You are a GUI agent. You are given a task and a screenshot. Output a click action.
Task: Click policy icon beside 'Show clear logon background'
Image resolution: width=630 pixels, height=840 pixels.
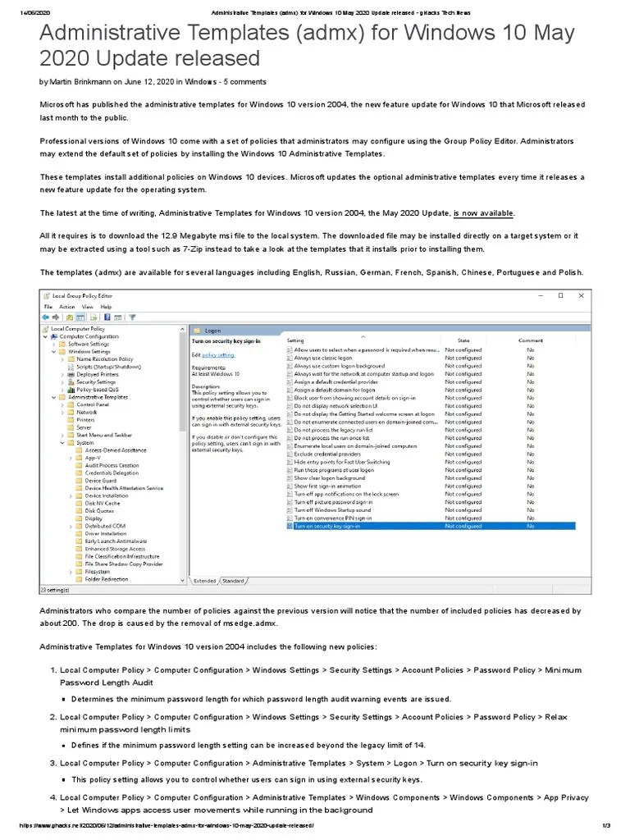[x=290, y=478]
